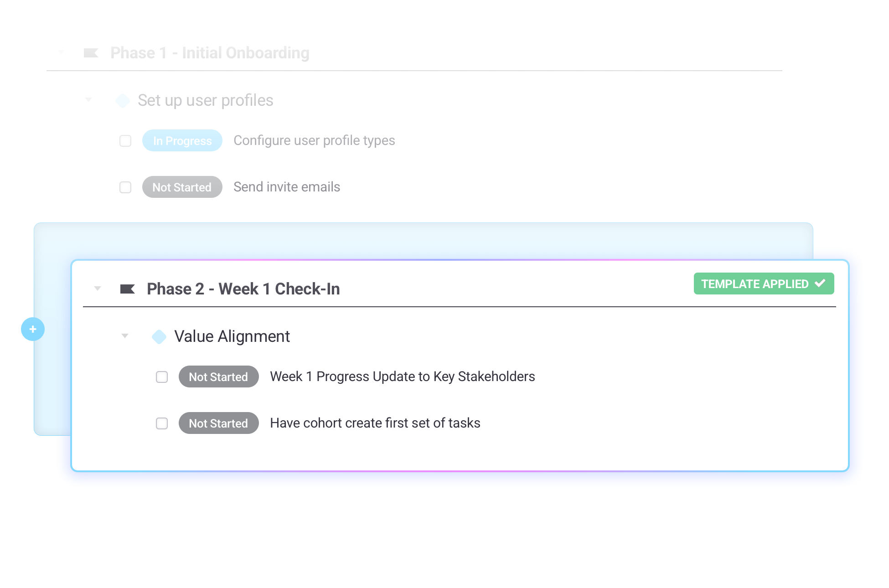
Task: Tick the Configure user profile types checkbox
Action: point(125,141)
